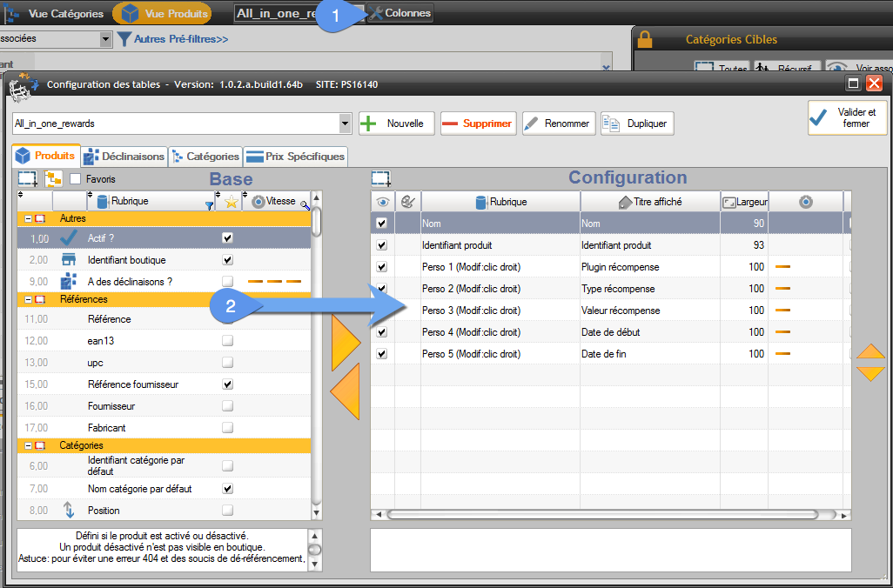Open the Prix Spécifiques tab
The height and width of the screenshot is (588, 893).
point(296,157)
